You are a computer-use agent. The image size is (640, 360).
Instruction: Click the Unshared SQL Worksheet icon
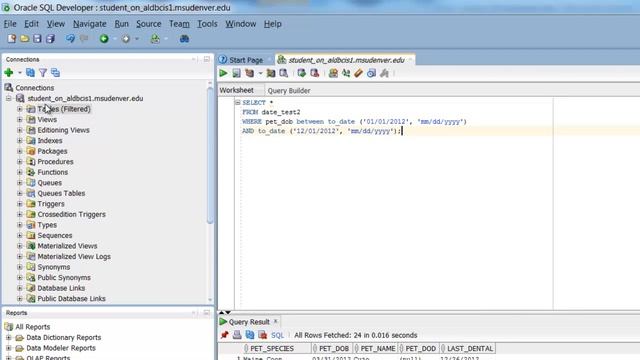tap(333, 73)
